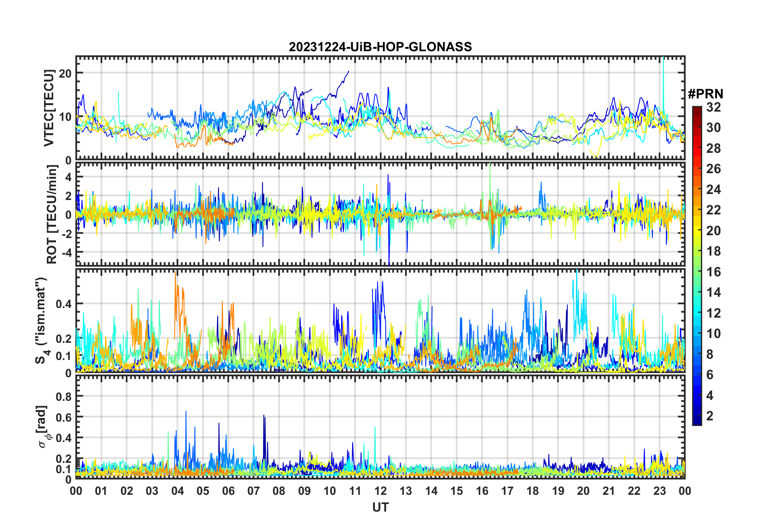Select the UT axis tick label 22
The height and width of the screenshot is (532, 761).
click(634, 491)
